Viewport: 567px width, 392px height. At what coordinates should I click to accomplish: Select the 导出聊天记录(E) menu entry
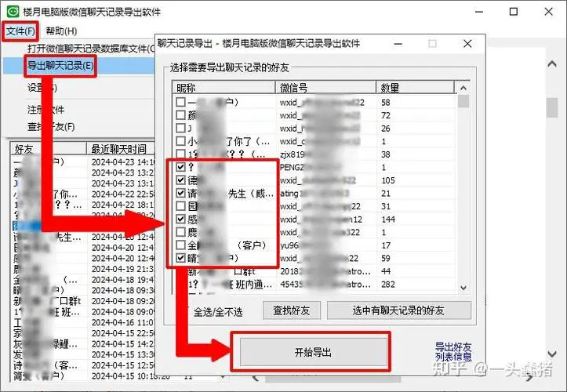tap(60, 66)
